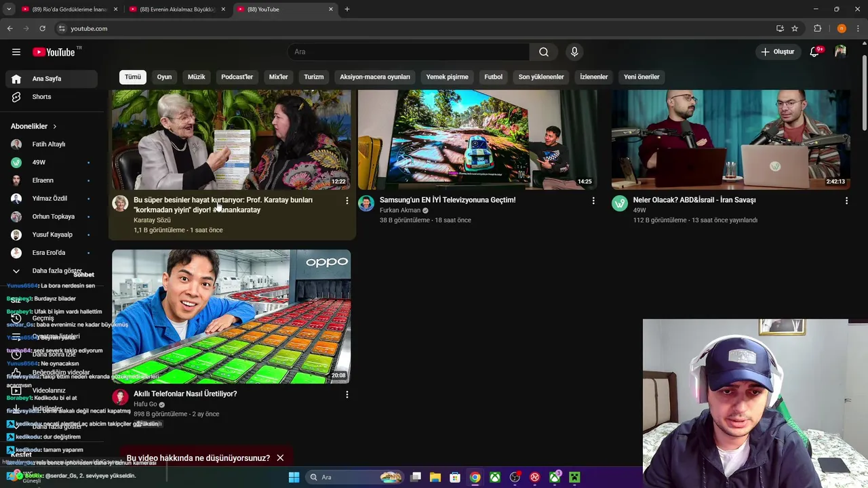Click the Furkan Akman channel avatar

coord(366,203)
